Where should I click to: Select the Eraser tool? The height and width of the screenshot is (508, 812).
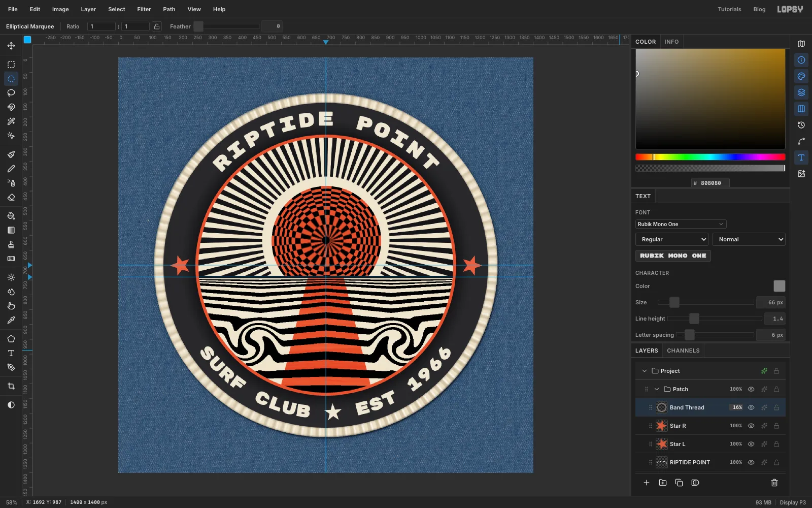(11, 197)
